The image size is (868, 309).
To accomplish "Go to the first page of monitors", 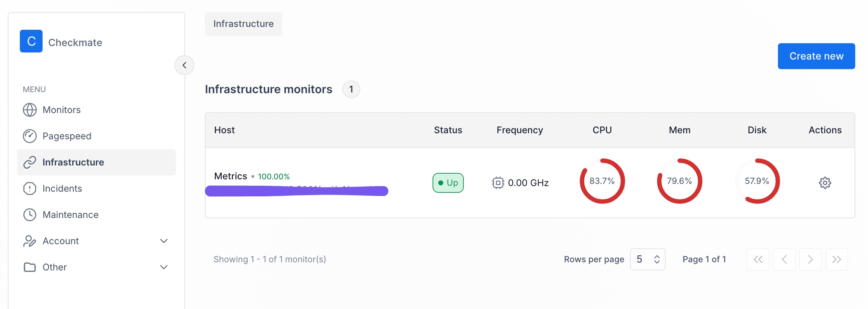I will pos(758,259).
